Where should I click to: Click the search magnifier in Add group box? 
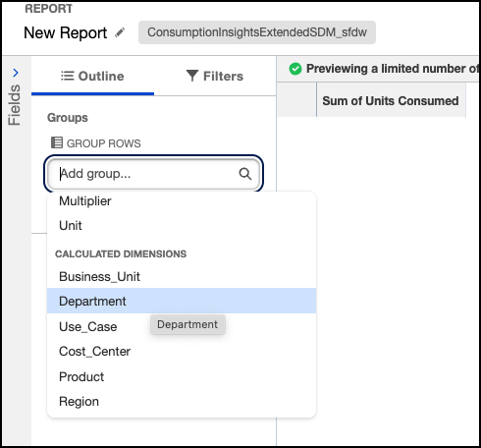point(245,174)
